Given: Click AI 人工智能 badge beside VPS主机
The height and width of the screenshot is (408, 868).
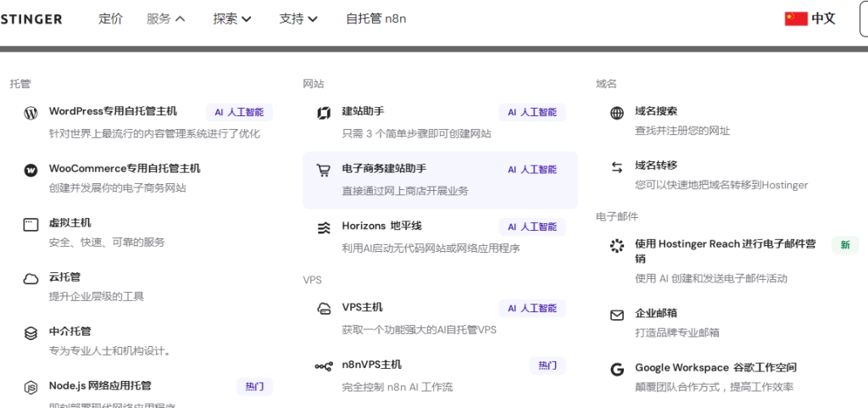Looking at the screenshot, I should [532, 309].
